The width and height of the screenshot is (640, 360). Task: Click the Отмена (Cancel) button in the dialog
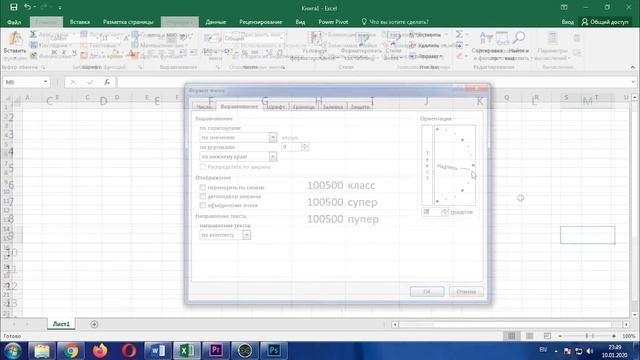click(466, 291)
